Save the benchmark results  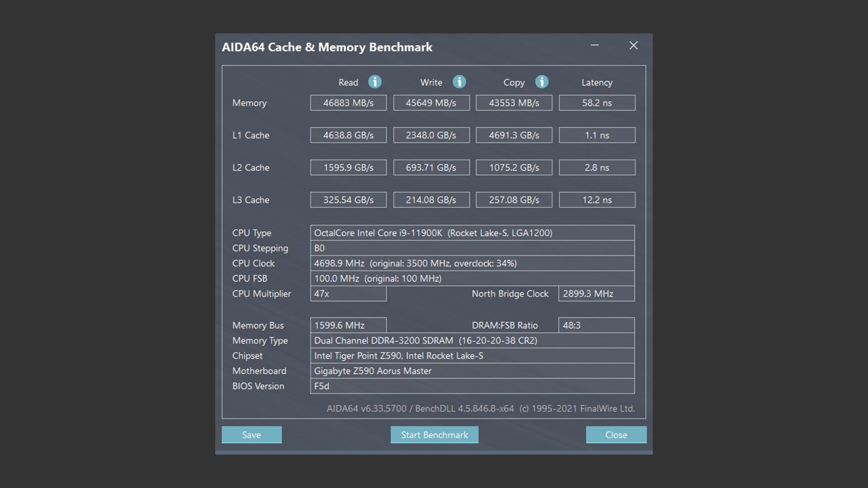251,435
